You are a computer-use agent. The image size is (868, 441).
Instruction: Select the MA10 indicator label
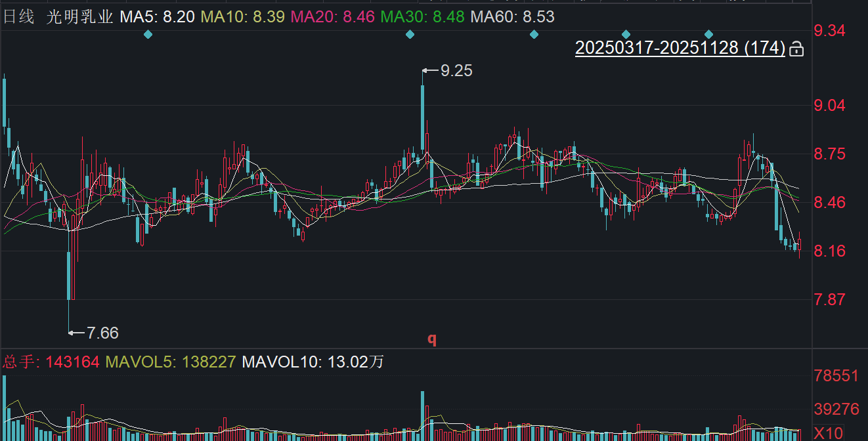coord(243,17)
